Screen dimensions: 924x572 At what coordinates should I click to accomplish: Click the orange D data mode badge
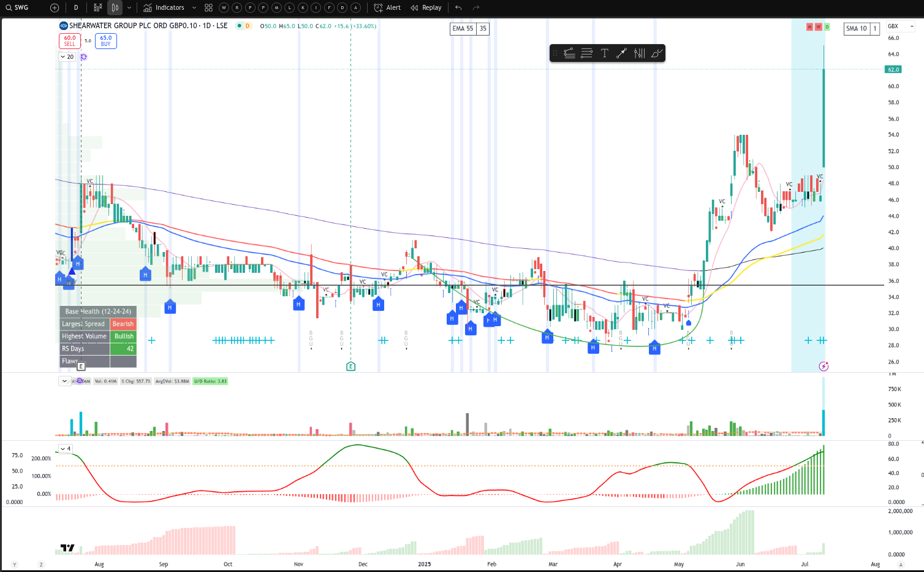(x=248, y=26)
